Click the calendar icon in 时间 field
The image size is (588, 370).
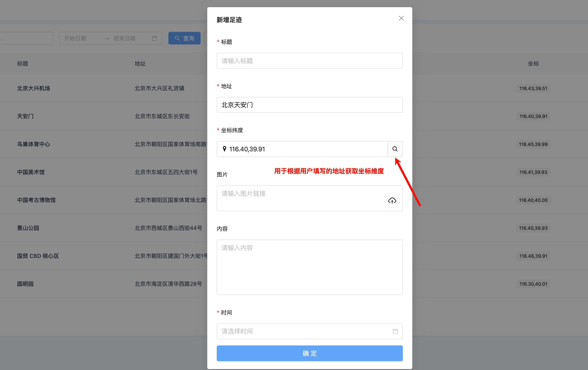coord(395,331)
